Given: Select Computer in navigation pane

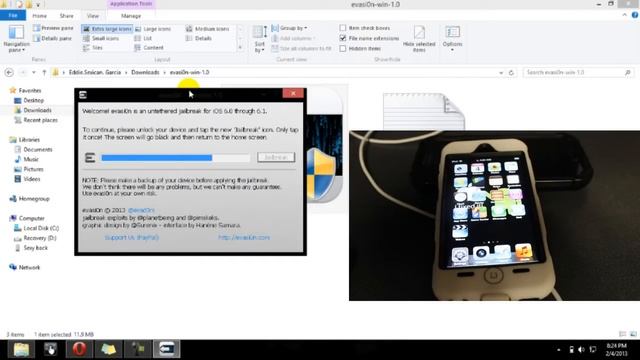Looking at the screenshot, I should click(x=31, y=218).
